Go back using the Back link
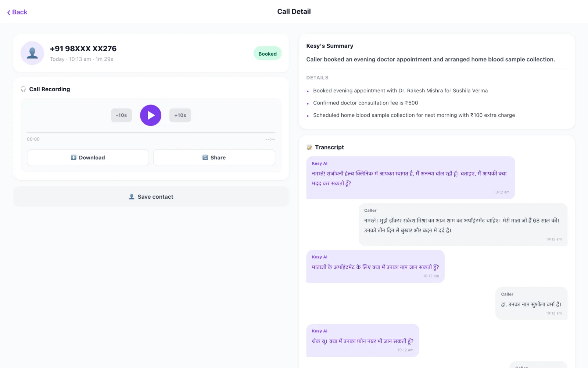This screenshot has width=588, height=368. pyautogui.click(x=17, y=12)
